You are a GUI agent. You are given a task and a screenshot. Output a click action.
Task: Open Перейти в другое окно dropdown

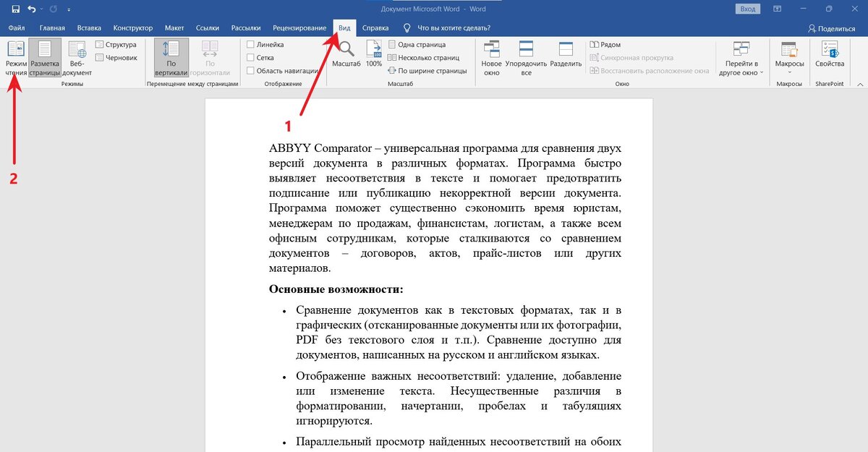[741, 59]
